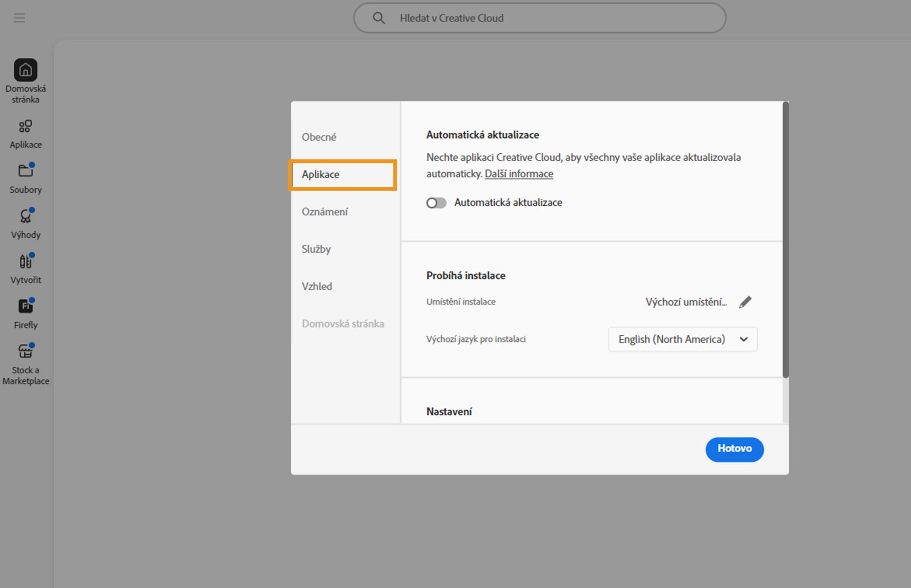This screenshot has height=588, width=911.
Task: Enable the Automatická aktualizace toggle
Action: [436, 203]
